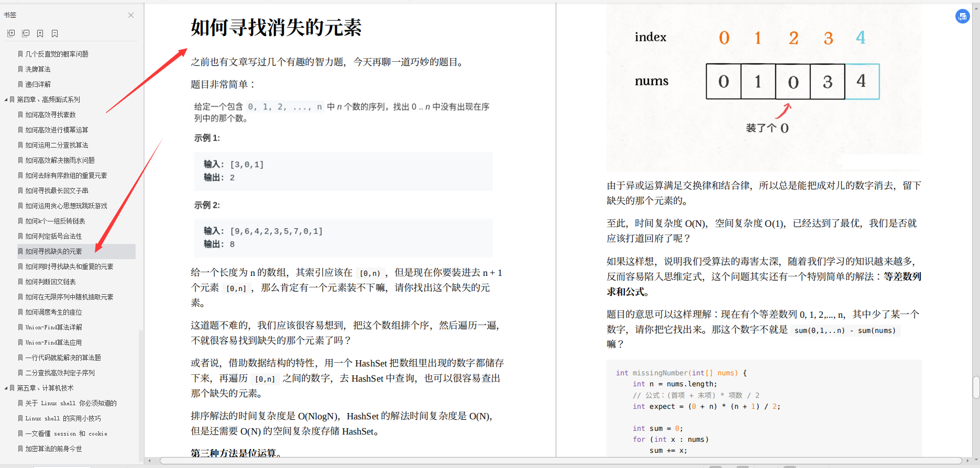This screenshot has width=980, height=468.
Task: Close the 书签 bookmarks panel
Action: point(131,15)
